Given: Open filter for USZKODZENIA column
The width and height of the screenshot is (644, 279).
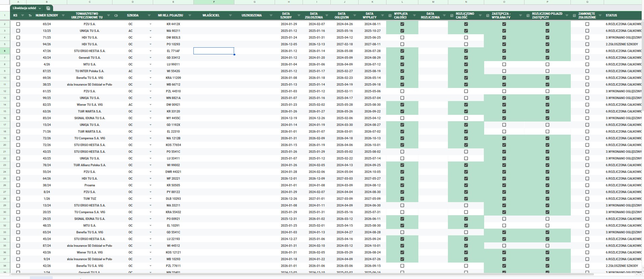Looking at the screenshot, I should 271,15.
